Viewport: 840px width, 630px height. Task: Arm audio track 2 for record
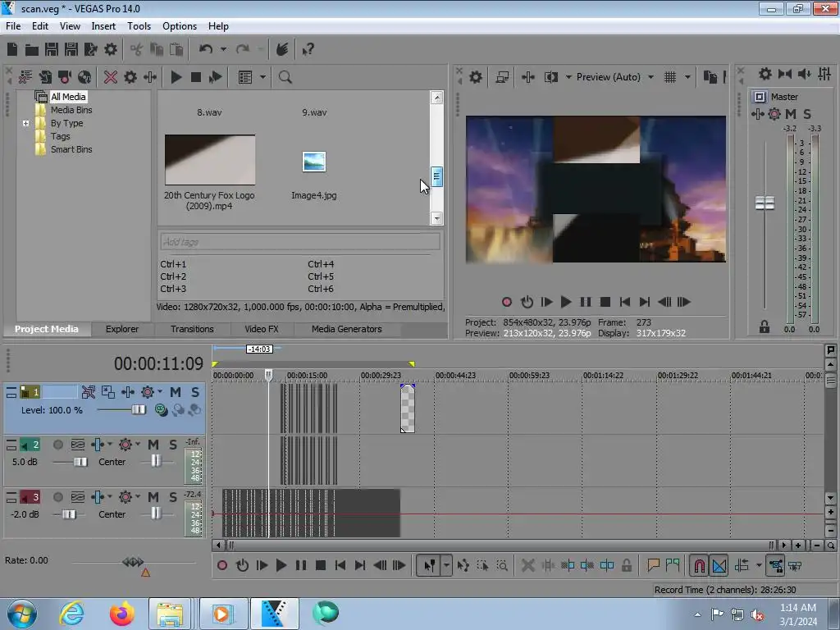tap(58, 445)
